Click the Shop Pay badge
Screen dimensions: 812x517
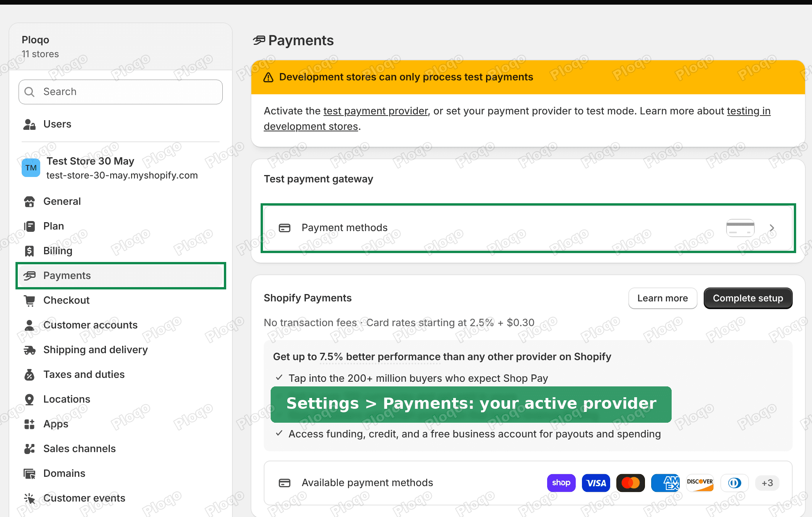[561, 483]
